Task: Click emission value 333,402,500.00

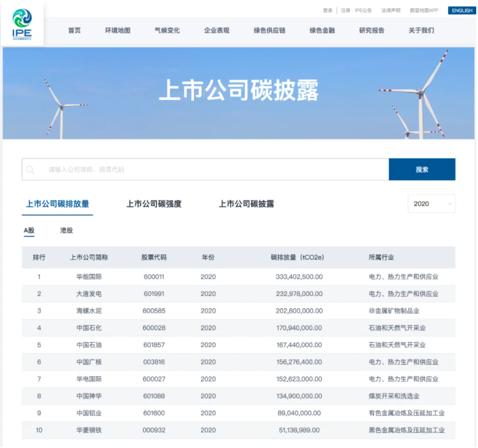Action: [299, 277]
